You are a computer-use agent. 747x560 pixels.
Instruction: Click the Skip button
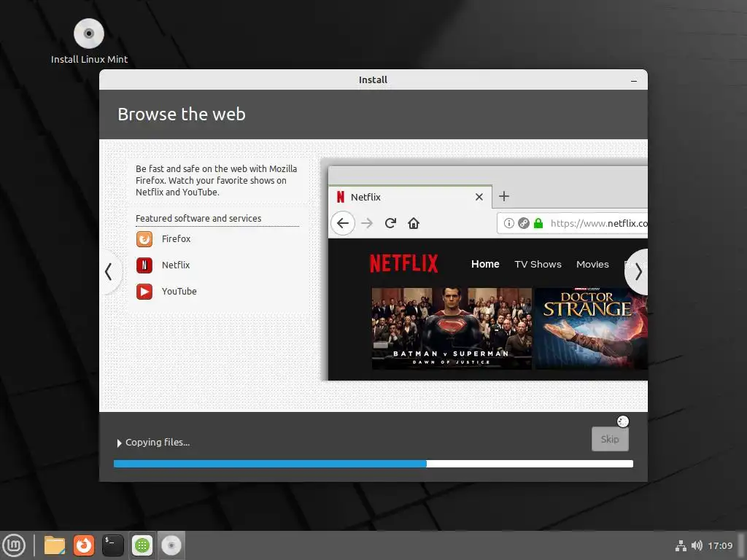click(610, 439)
